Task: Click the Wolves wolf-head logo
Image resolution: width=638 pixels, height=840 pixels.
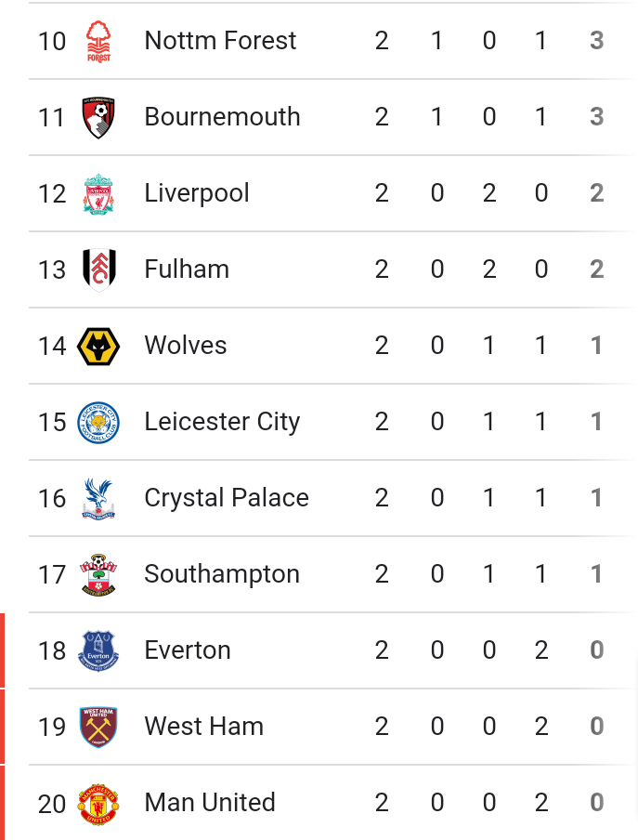Action: 98,346
